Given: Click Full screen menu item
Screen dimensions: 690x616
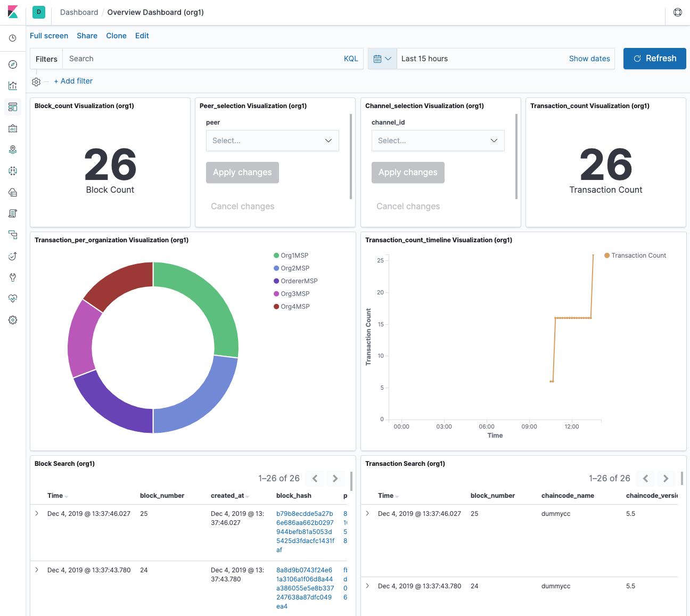Looking at the screenshot, I should coord(49,36).
